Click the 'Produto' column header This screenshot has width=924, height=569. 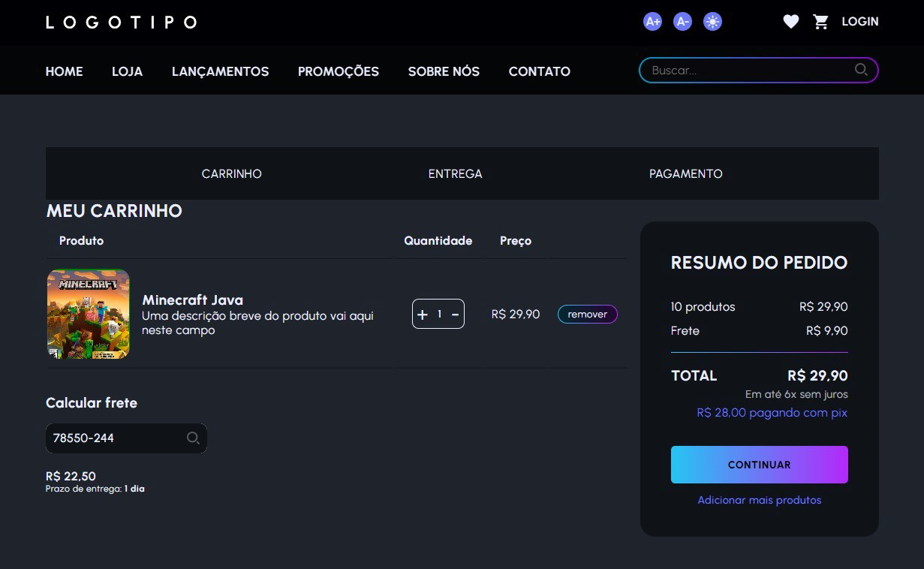click(x=82, y=241)
